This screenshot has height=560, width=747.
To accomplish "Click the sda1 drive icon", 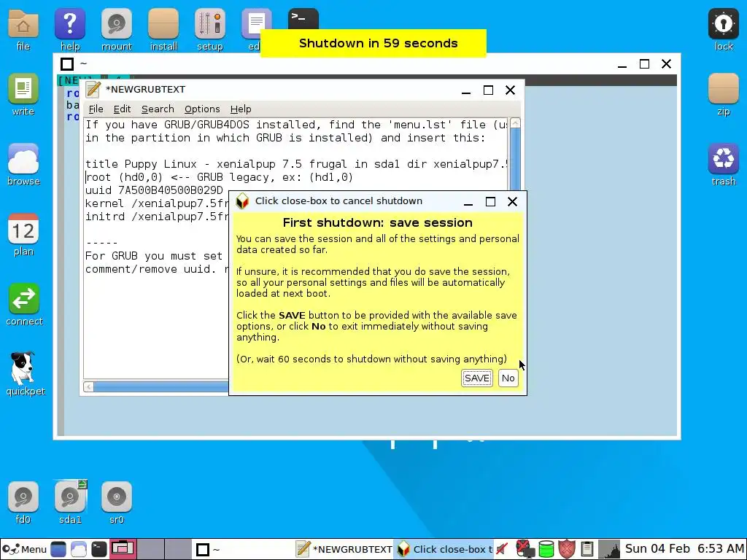I will [69, 503].
